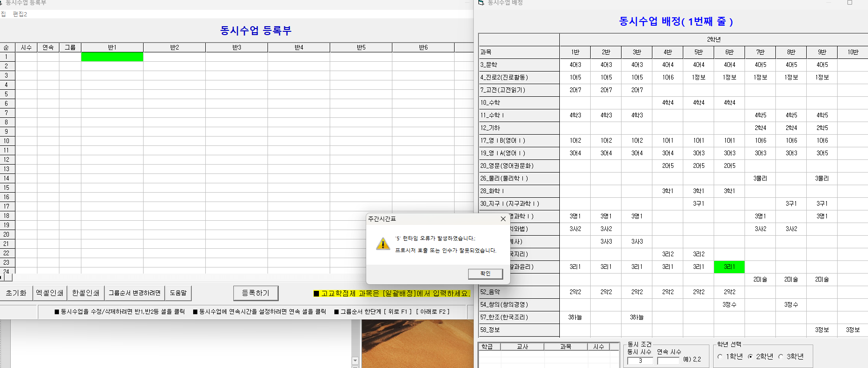This screenshot has width=868, height=368.
Task: Click the 과목 header in bottom list
Action: pos(566,346)
